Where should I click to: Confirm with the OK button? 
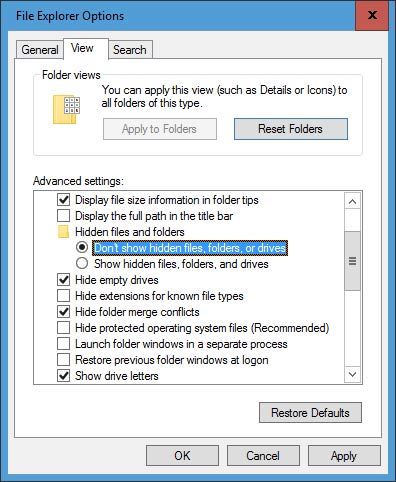182,456
